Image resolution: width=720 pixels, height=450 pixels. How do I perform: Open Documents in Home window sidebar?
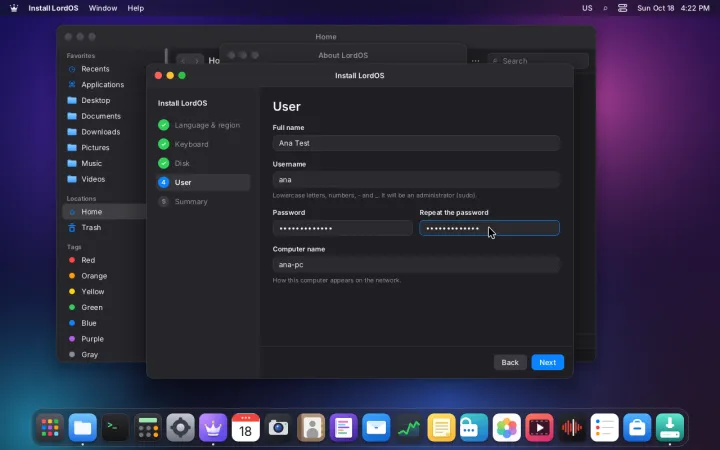[104, 116]
